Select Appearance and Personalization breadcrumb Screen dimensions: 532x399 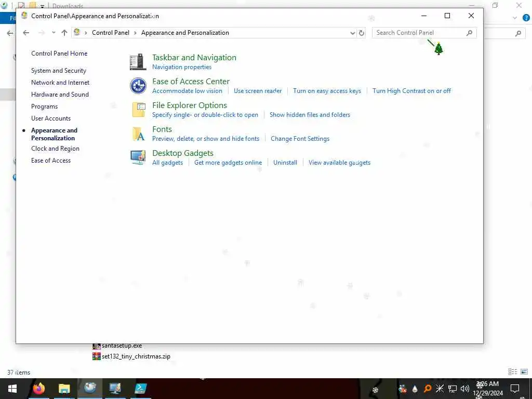pos(185,33)
